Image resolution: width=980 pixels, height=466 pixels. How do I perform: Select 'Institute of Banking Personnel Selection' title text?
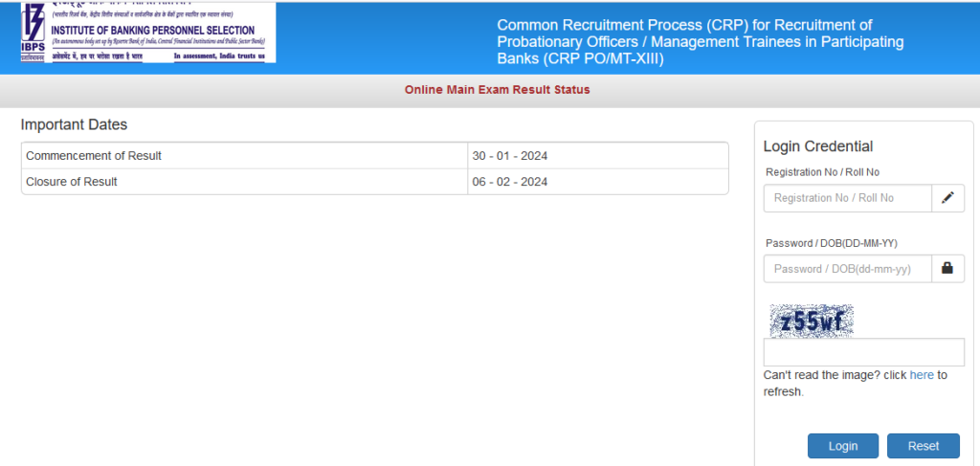pos(153,31)
